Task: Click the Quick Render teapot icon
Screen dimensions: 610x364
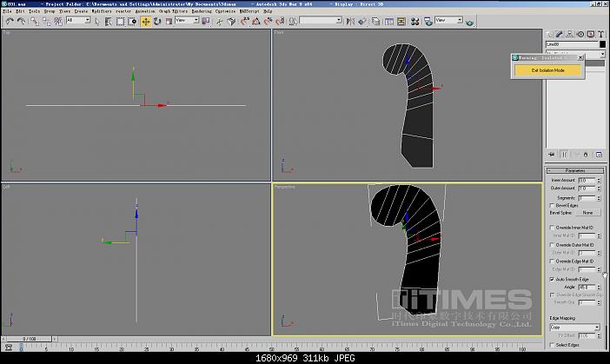Action: click(x=469, y=23)
